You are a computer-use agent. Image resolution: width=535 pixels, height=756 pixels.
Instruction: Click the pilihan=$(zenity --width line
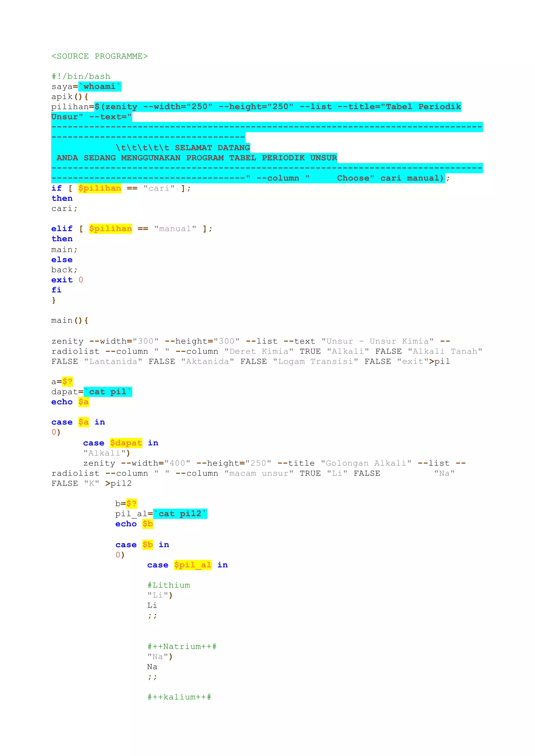point(256,107)
